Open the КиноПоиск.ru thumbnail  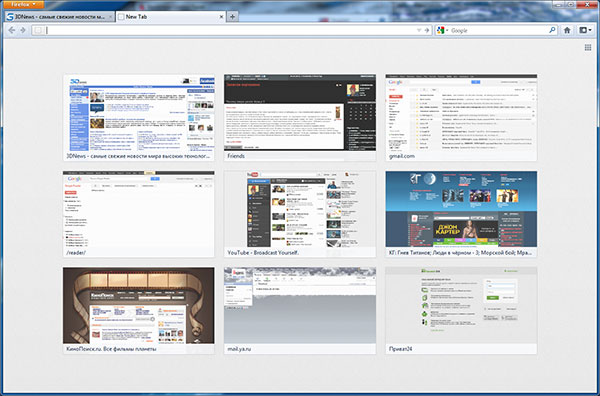(x=139, y=310)
